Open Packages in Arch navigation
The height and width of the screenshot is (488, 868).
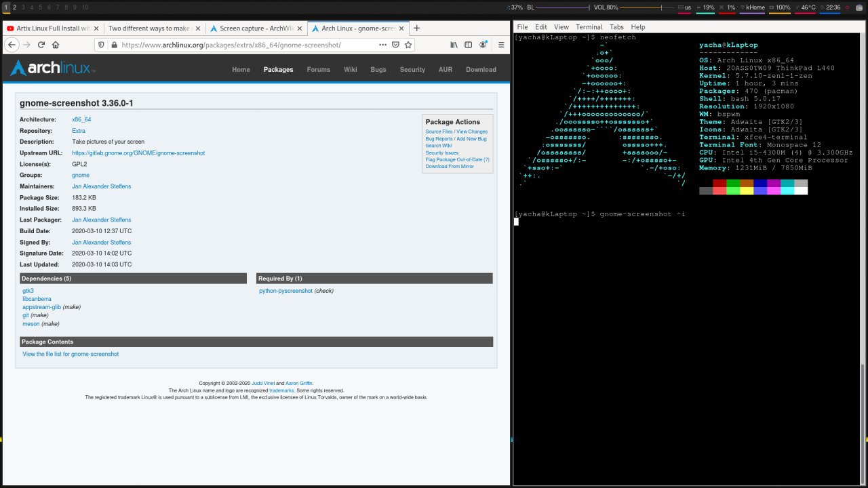pos(278,69)
